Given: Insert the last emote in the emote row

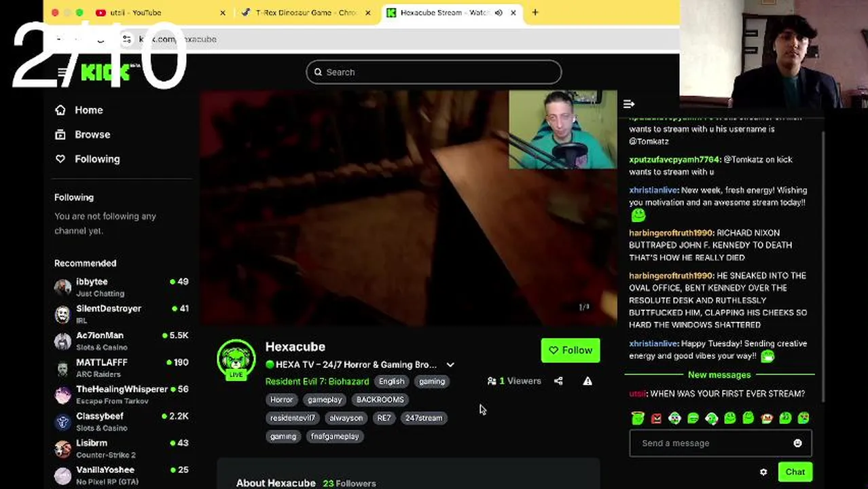Looking at the screenshot, I should point(803,418).
